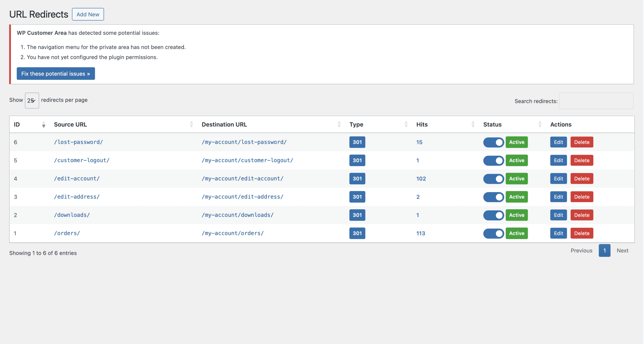644x344 pixels.
Task: Sort entries by Type column arrow
Action: [406, 124]
